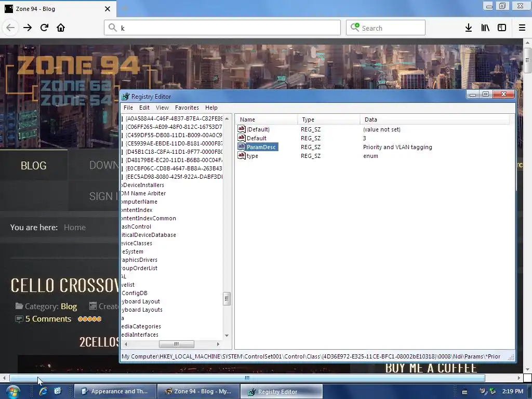Go to the browser home page icon
532x399 pixels.
61,28
